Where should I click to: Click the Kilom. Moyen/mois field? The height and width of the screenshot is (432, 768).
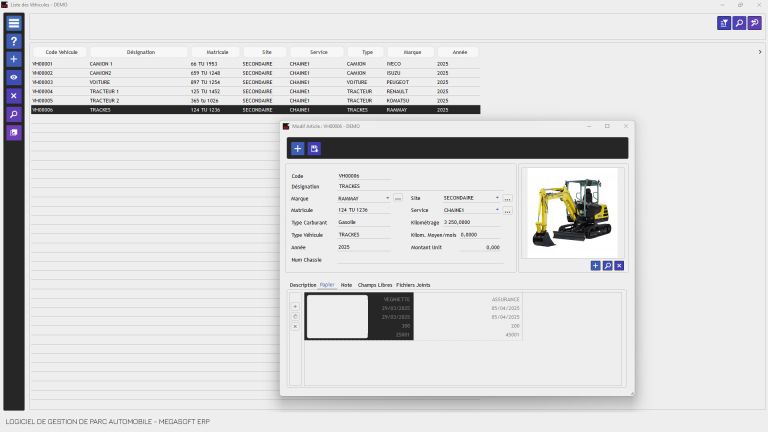[480, 235]
